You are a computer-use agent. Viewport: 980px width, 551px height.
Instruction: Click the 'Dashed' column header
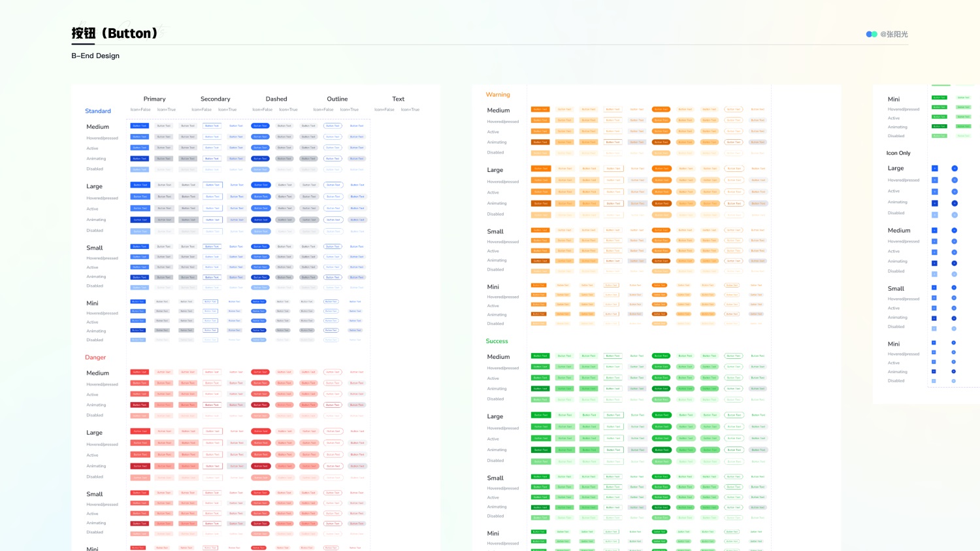tap(276, 99)
